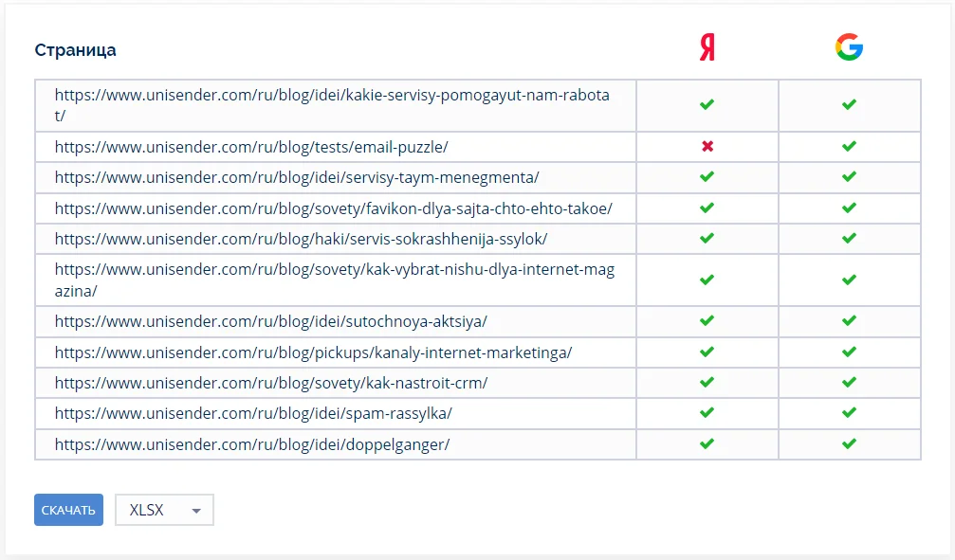
Task: Click Google checkmark for sutochnoya-aktsiya row
Action: click(849, 321)
